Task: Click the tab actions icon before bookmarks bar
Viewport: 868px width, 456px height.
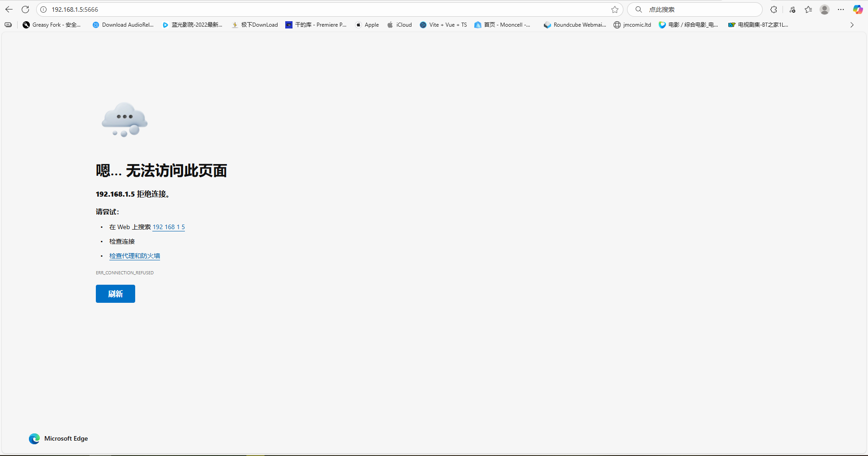Action: [x=8, y=25]
